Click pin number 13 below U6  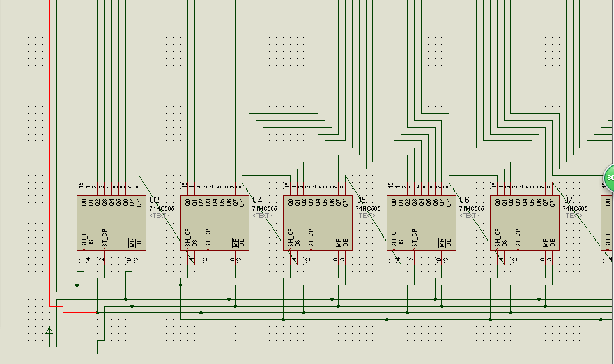tap(446, 260)
